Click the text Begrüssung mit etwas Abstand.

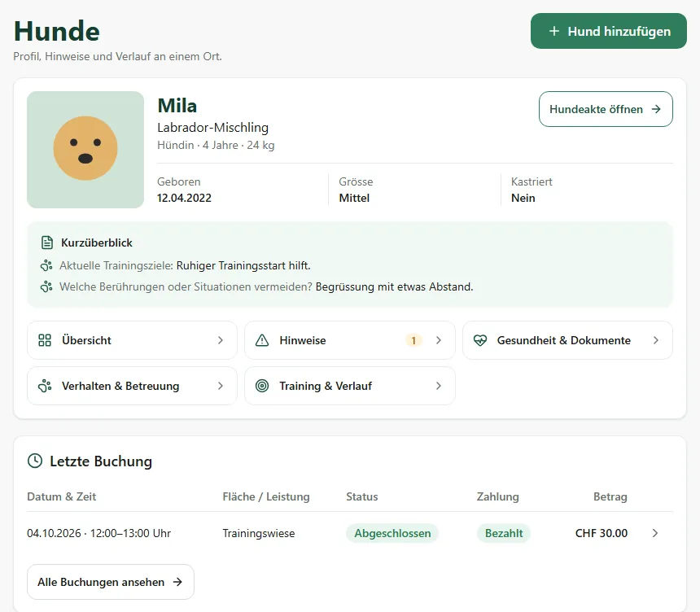[394, 286]
